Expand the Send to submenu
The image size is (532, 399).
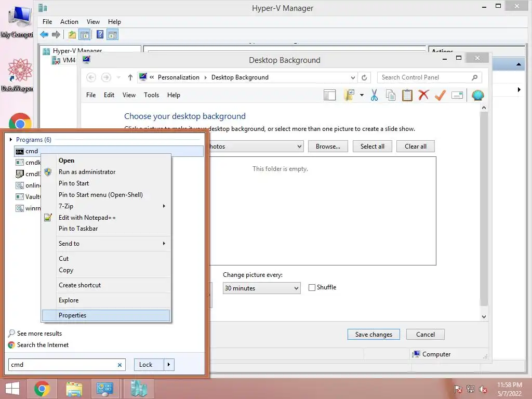coord(164,243)
